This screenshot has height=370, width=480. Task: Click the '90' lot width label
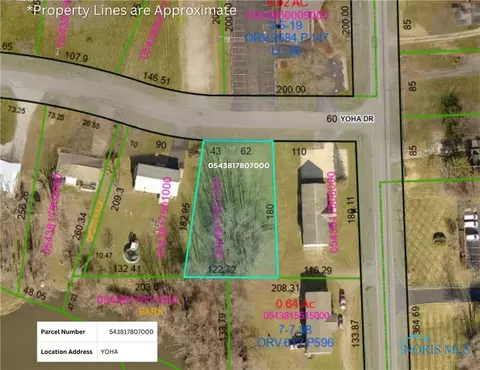pos(161,145)
